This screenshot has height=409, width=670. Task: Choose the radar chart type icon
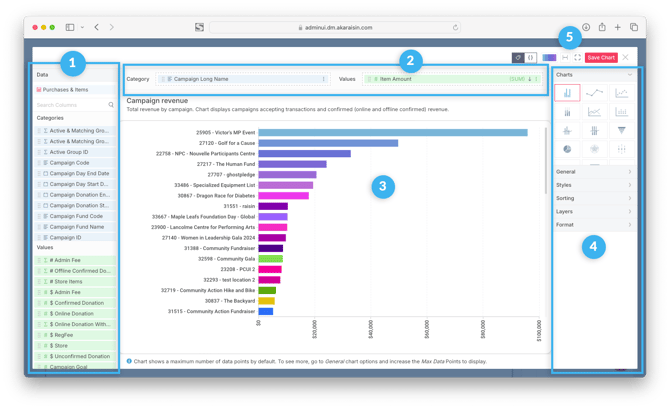click(594, 149)
